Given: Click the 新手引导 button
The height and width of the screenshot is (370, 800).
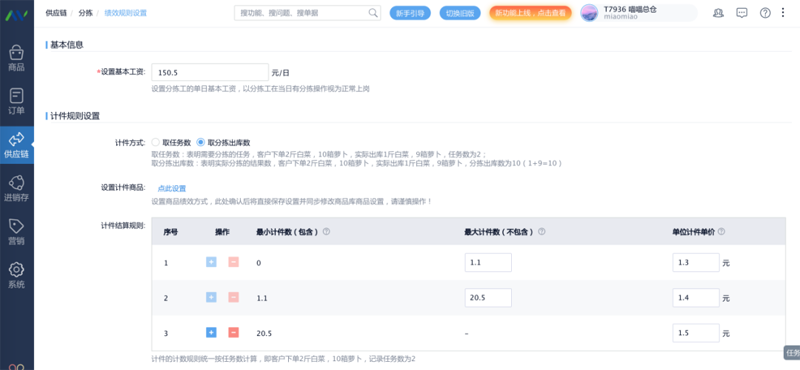Looking at the screenshot, I should pos(410,13).
